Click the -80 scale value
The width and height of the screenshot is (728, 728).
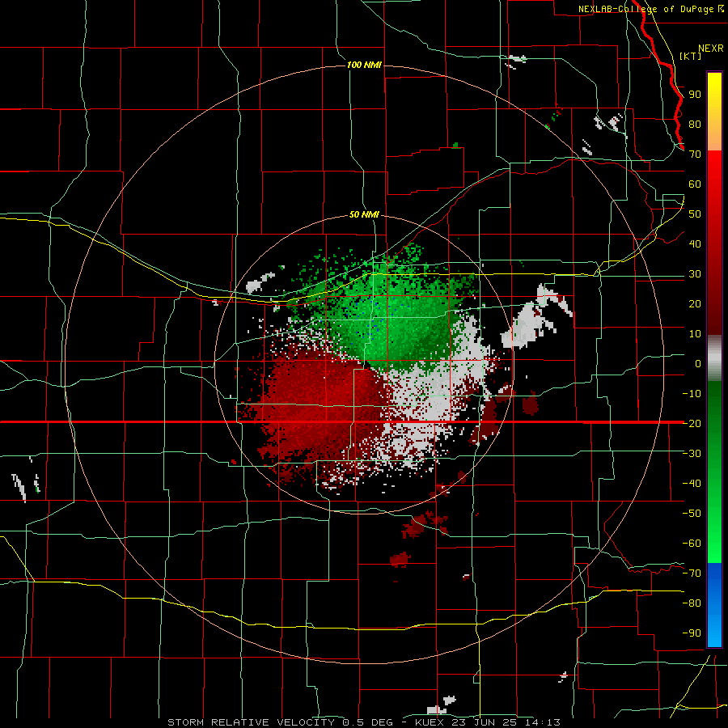click(x=692, y=603)
